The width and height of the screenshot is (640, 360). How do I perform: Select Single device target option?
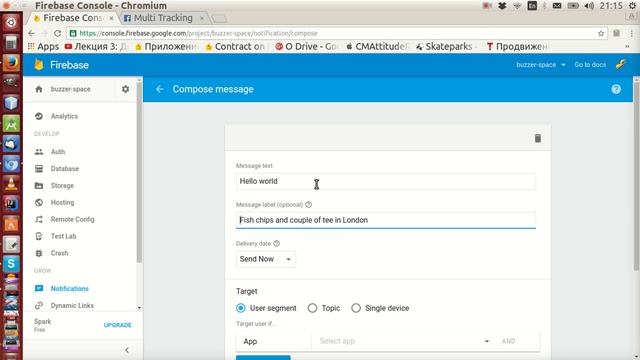[356, 308]
